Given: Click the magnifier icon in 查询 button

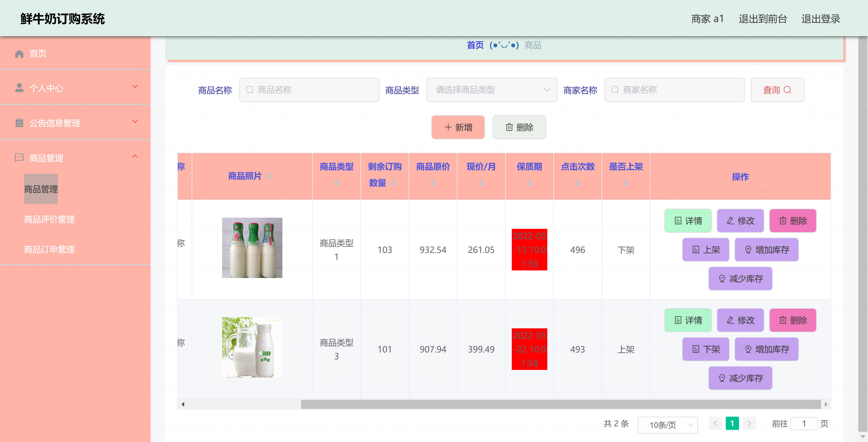Looking at the screenshot, I should 787,90.
